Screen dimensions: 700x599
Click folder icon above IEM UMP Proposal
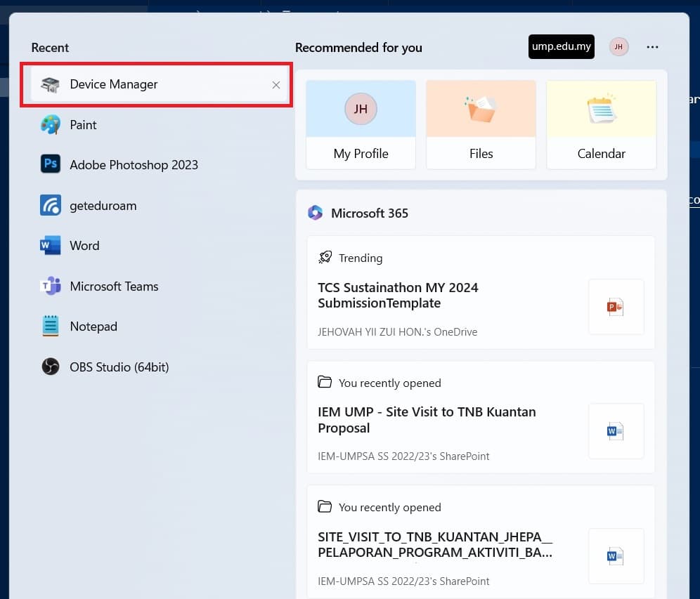(325, 382)
